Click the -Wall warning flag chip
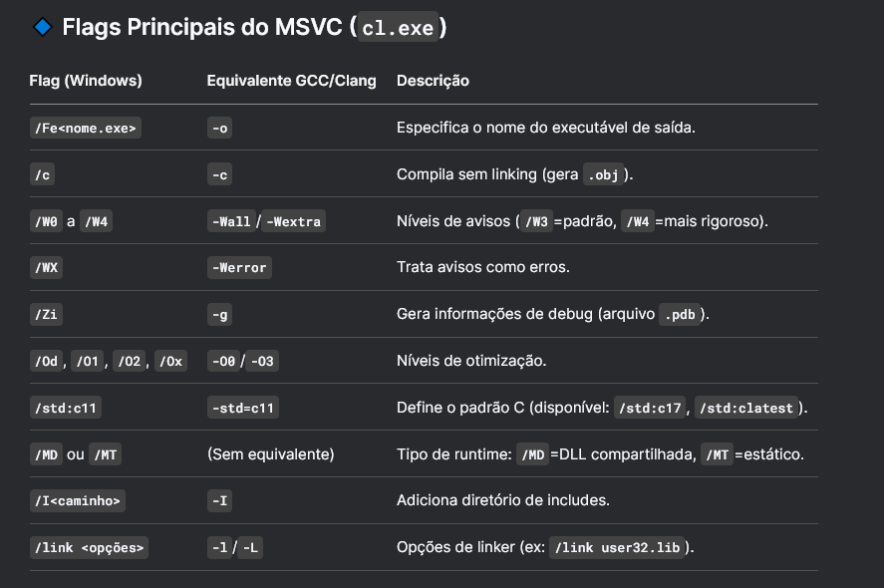884x588 pixels. pyautogui.click(x=231, y=221)
